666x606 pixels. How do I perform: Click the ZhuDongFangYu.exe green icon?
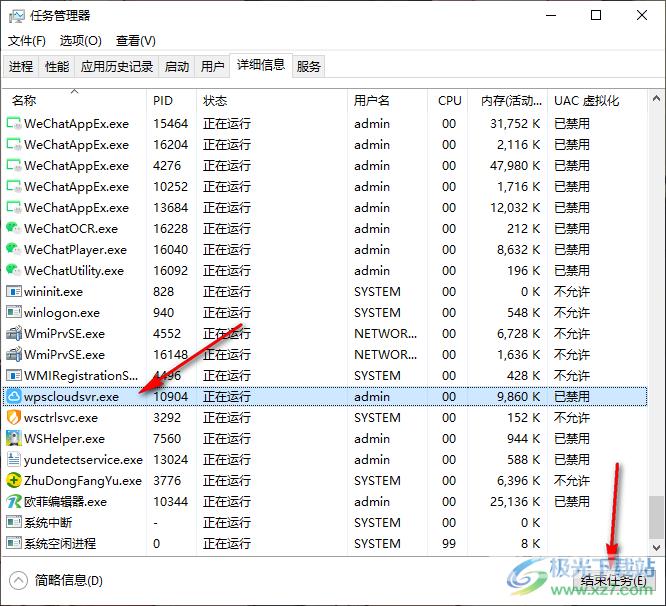click(x=14, y=481)
